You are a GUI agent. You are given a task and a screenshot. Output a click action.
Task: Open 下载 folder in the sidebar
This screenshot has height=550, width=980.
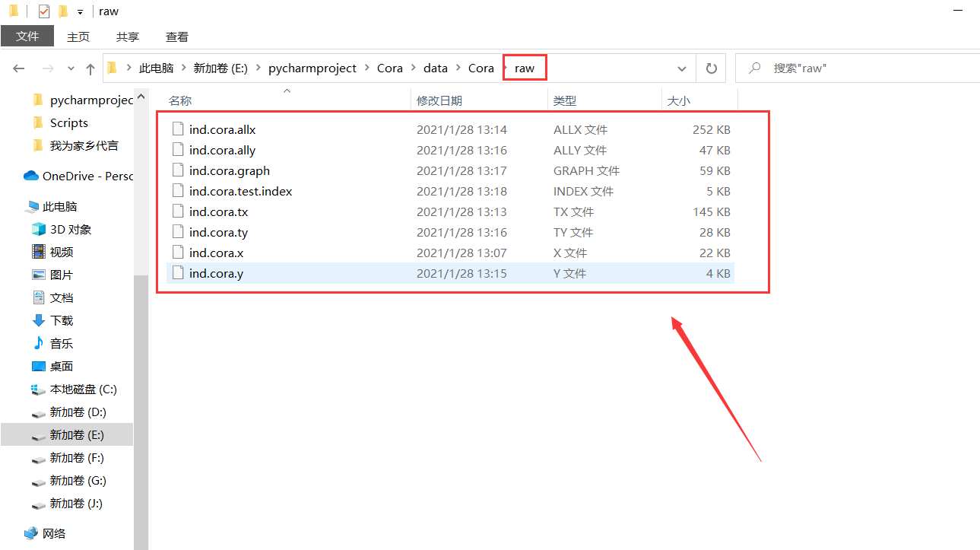pos(62,321)
